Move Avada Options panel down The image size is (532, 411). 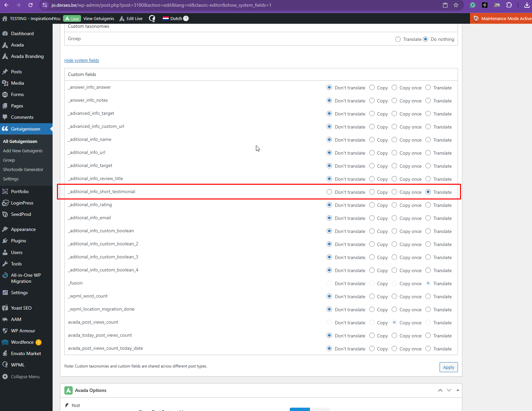pyautogui.click(x=449, y=390)
